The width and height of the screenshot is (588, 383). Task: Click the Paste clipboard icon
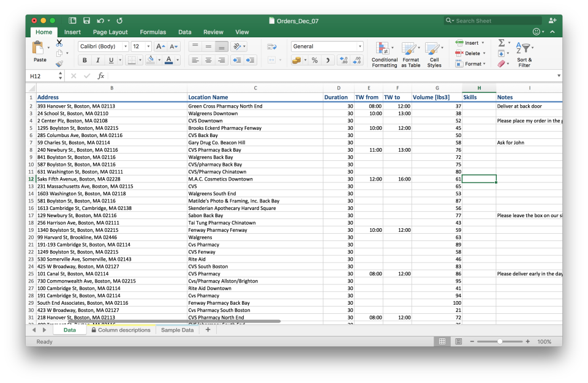[38, 48]
